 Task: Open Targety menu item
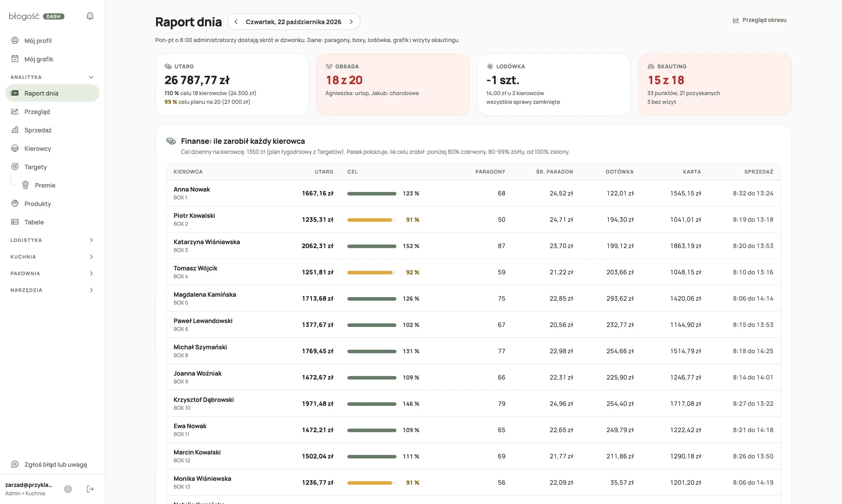[x=52, y=166]
